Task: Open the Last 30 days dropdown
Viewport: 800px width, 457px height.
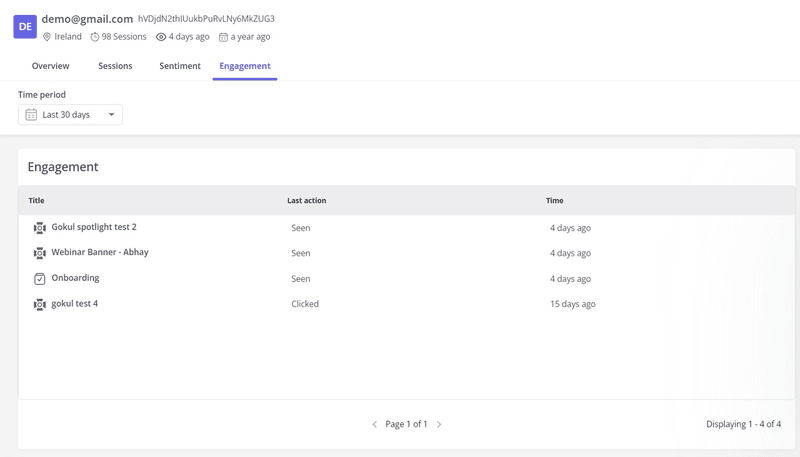Action: click(70, 115)
